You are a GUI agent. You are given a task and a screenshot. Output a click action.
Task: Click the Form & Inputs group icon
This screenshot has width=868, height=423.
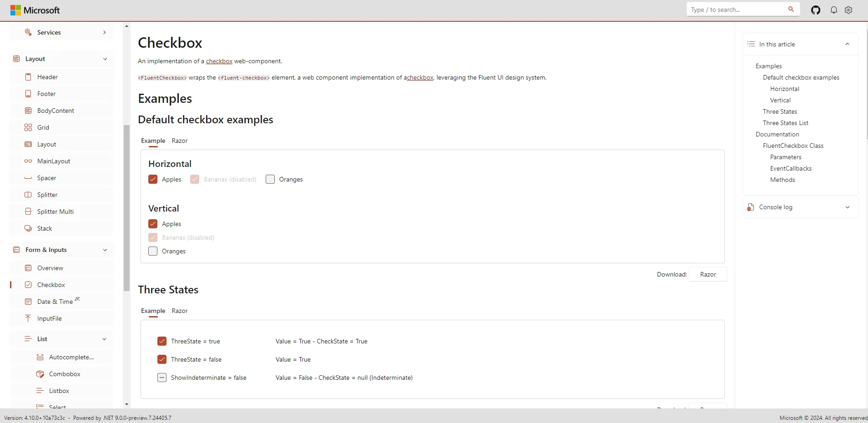click(16, 250)
